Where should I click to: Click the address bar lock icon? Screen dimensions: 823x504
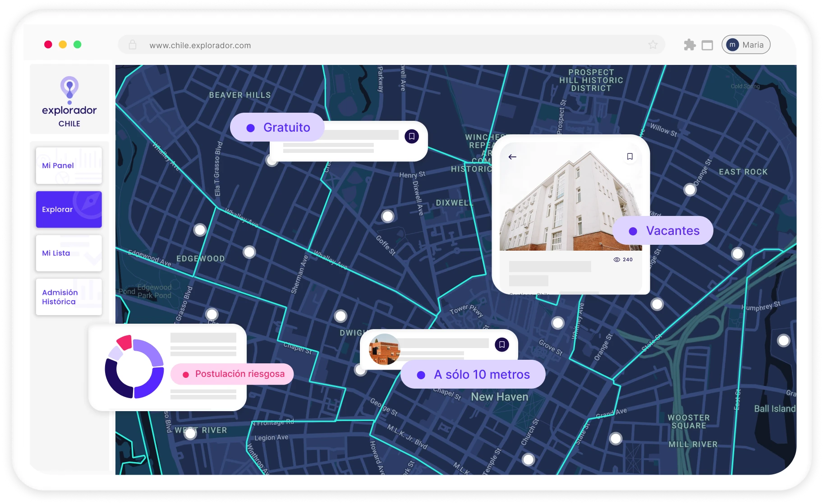point(133,45)
